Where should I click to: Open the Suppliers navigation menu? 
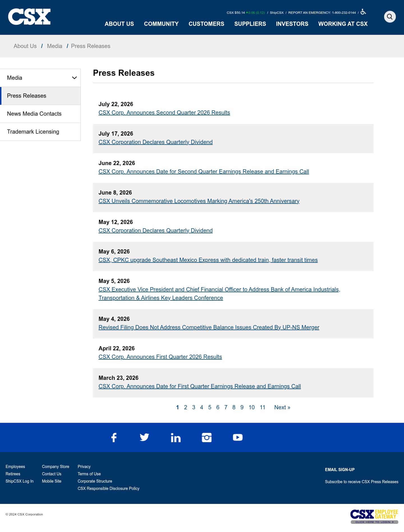pyautogui.click(x=250, y=24)
